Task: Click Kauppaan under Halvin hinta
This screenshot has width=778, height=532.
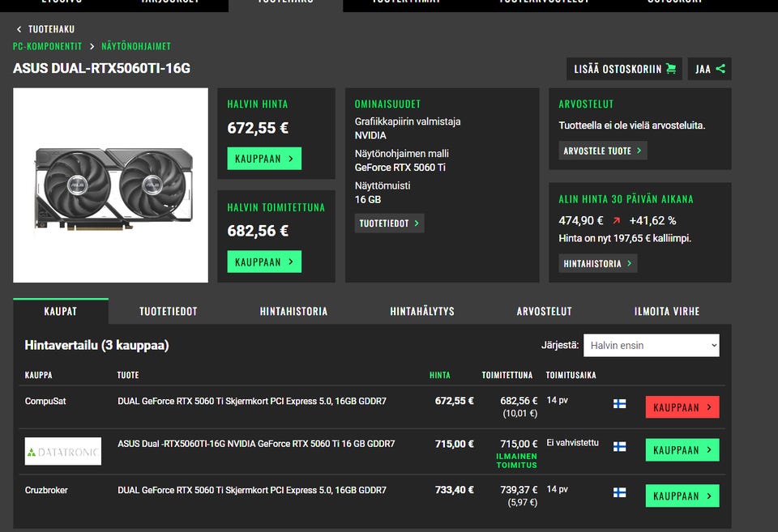Action: coord(264,159)
